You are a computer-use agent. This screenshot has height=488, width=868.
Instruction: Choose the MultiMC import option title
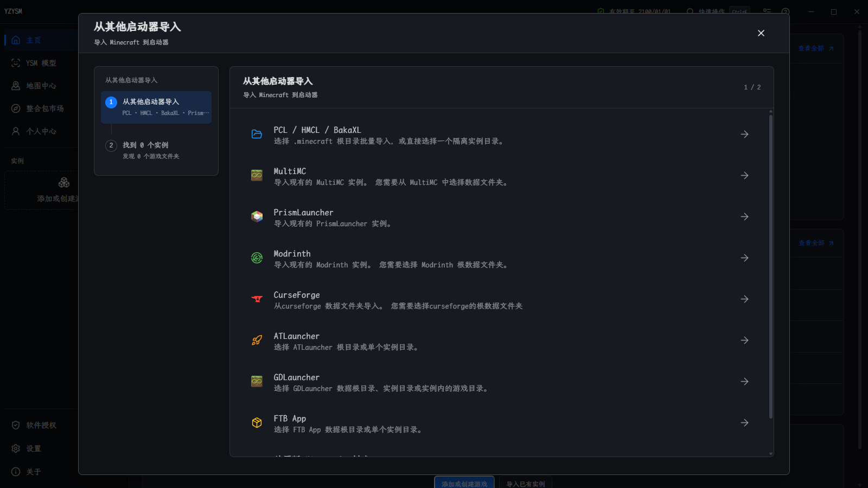(x=290, y=171)
